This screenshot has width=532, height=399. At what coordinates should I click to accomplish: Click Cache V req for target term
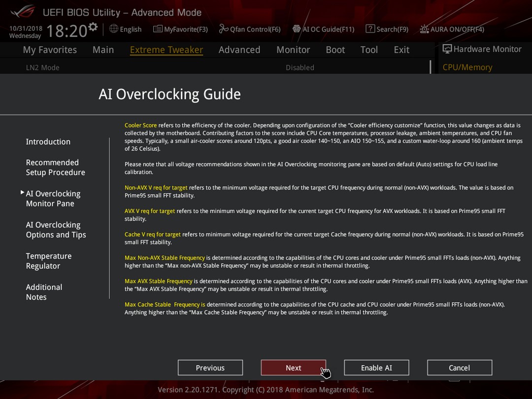click(152, 234)
